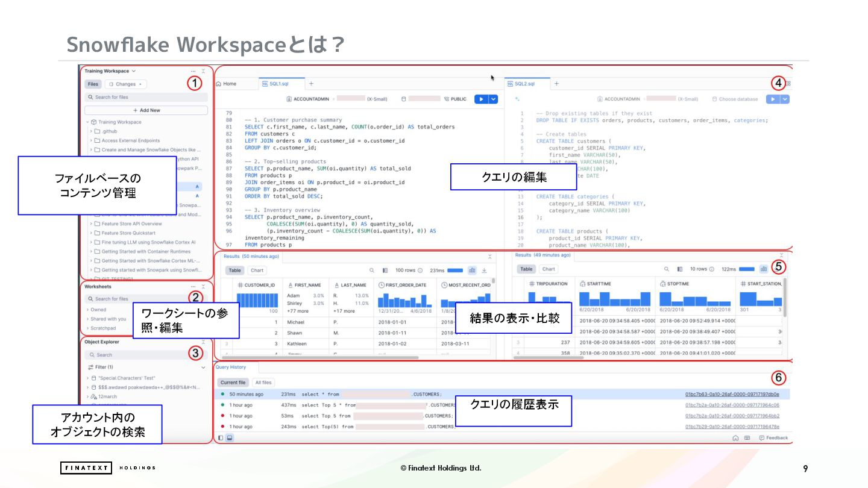Open a new tab beside SQL2.sql
This screenshot has height=488, width=868.
(x=556, y=84)
